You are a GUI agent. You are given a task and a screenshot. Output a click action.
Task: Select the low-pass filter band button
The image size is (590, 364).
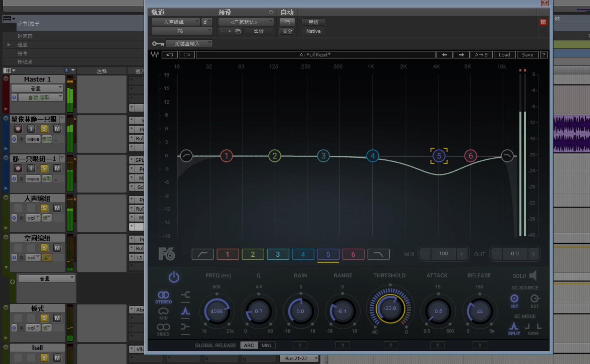(378, 254)
